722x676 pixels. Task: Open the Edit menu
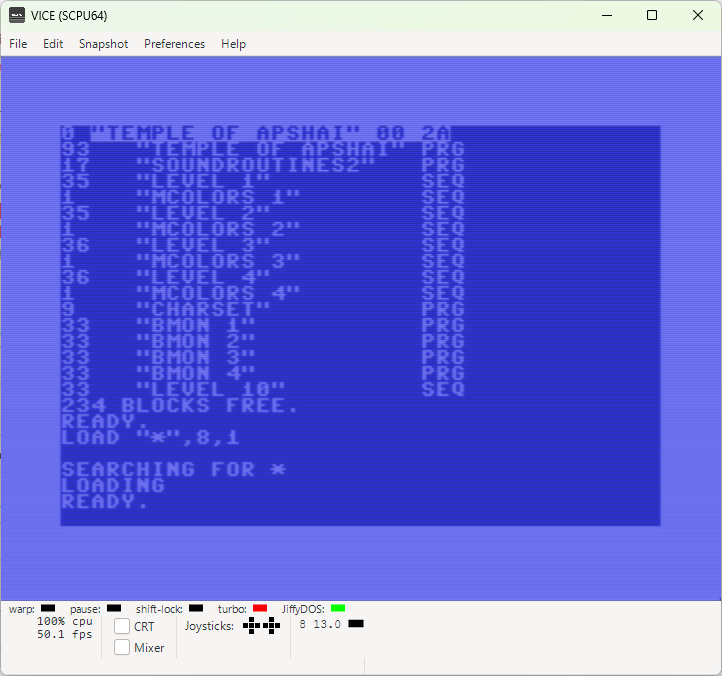tap(53, 44)
